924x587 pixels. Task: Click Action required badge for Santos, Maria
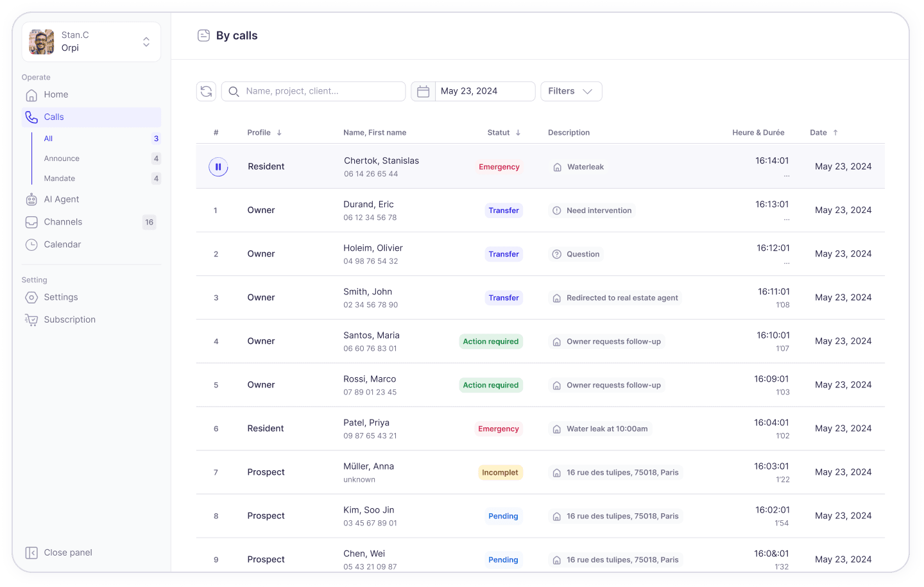[491, 341]
